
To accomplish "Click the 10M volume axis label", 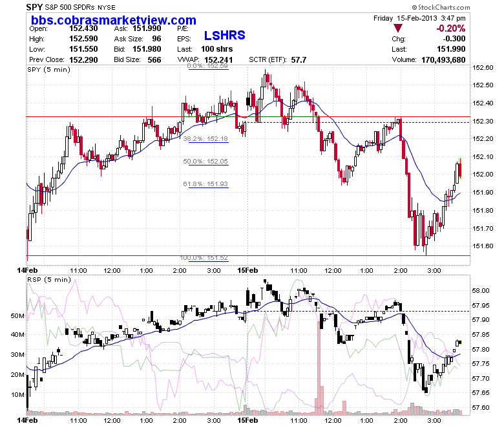I will [x=17, y=394].
